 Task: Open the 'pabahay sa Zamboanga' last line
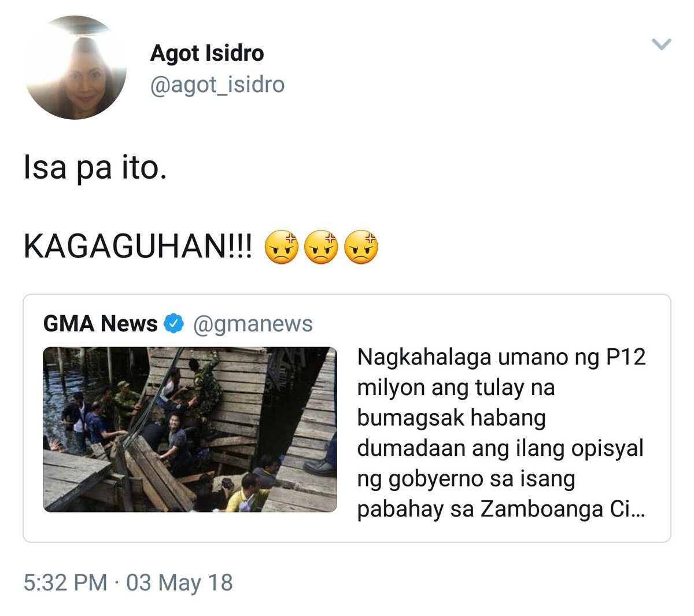click(x=501, y=510)
